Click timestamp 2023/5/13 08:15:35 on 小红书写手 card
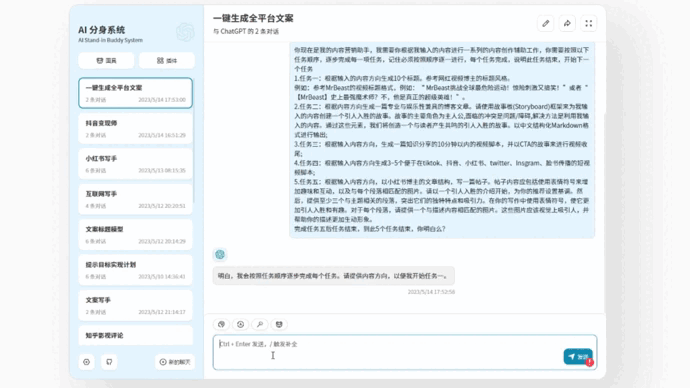The image size is (690, 388). tap(162, 170)
